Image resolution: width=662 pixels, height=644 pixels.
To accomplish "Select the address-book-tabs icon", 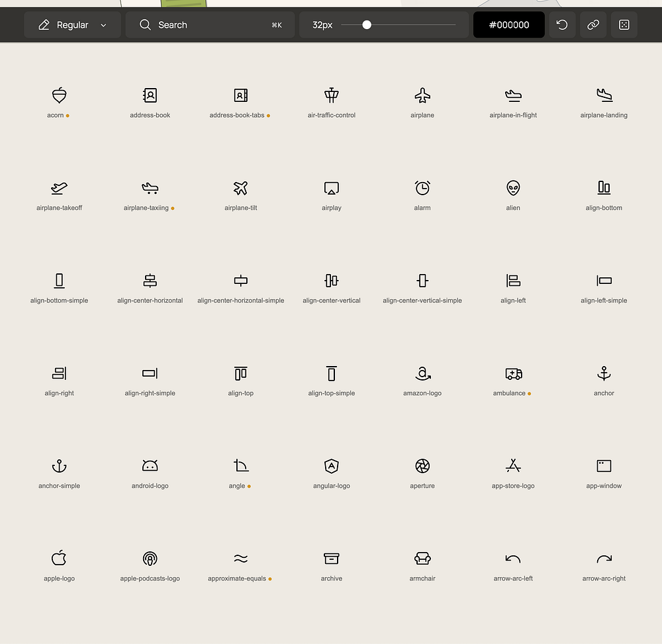I will click(x=241, y=95).
